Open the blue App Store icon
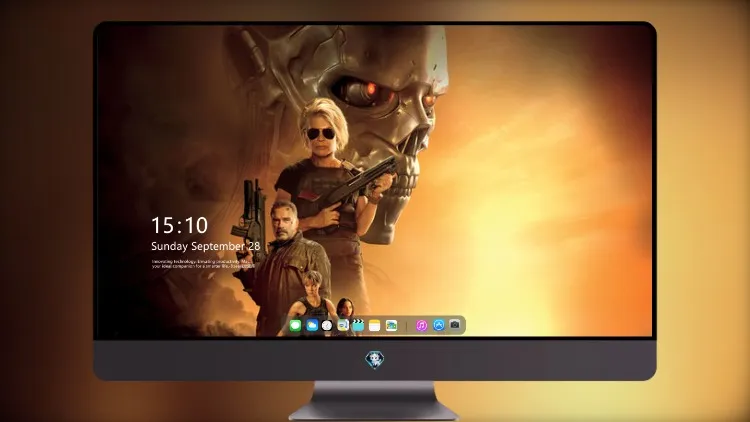The image size is (750, 422). click(439, 325)
